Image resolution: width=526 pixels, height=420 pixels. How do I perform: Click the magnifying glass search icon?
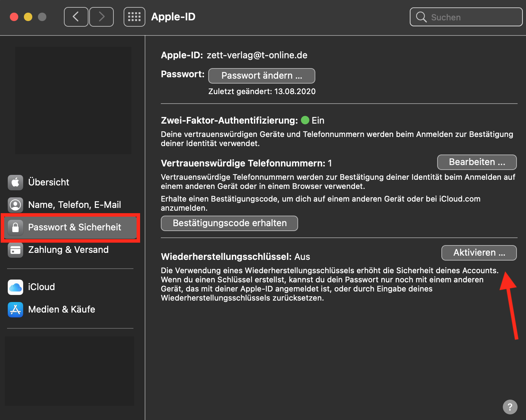coord(421,17)
